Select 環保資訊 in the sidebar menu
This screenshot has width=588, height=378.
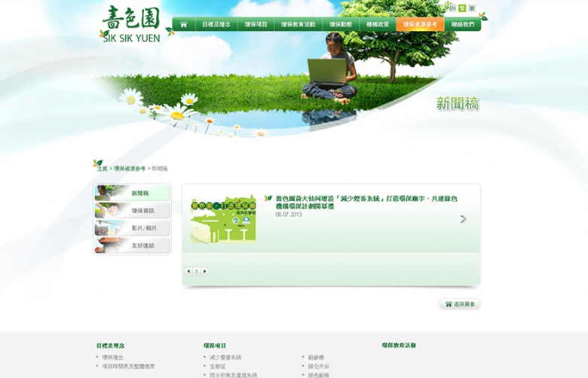pos(132,211)
